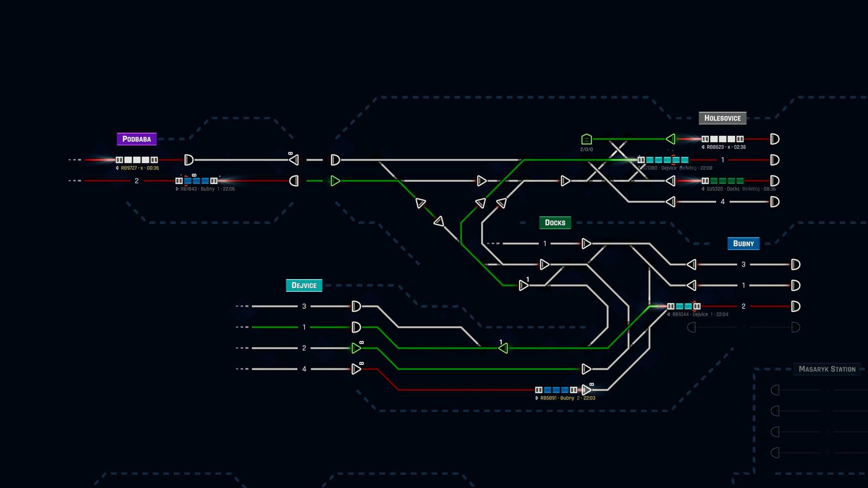The height and width of the screenshot is (488, 868).
Task: Click end buffer of Holesovice track 4
Action: pyautogui.click(x=774, y=202)
